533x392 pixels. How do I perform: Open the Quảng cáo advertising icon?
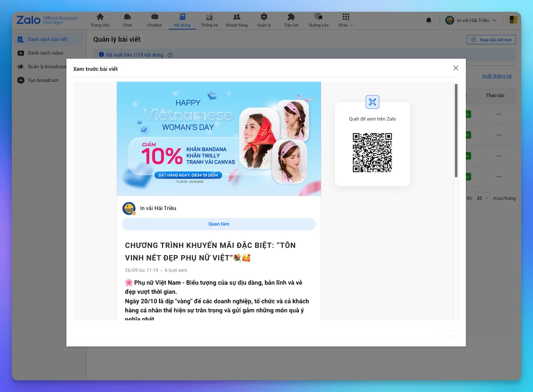(x=318, y=17)
